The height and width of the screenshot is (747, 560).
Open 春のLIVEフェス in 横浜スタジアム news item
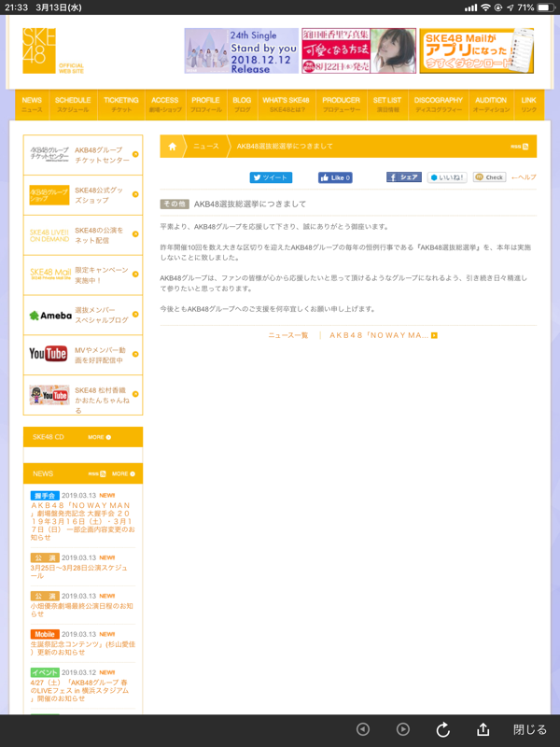point(79,690)
